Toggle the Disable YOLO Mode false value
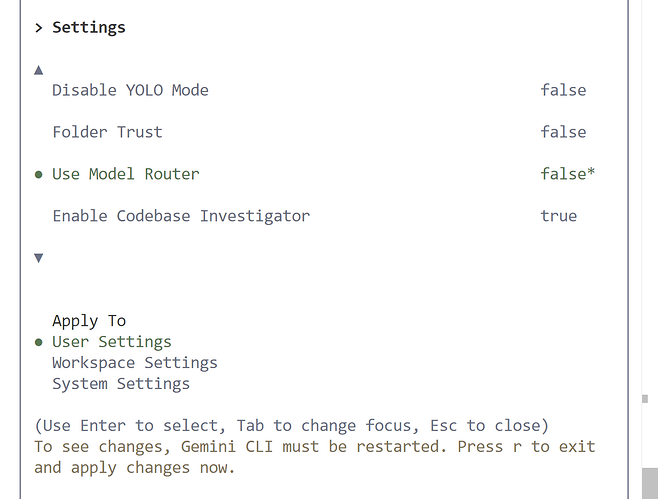Image resolution: width=658 pixels, height=499 pixels. click(563, 90)
